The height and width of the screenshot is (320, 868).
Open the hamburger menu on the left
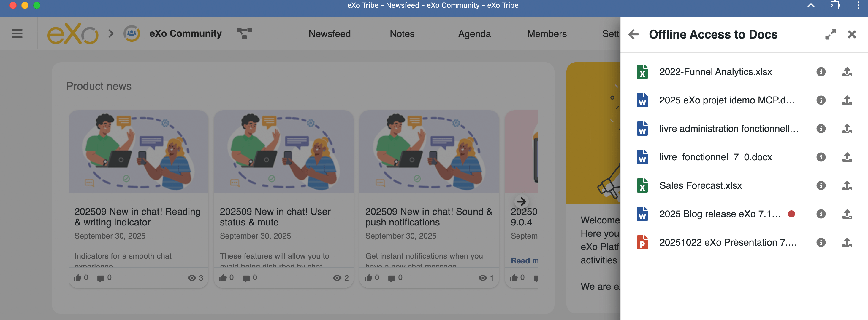[x=17, y=34]
